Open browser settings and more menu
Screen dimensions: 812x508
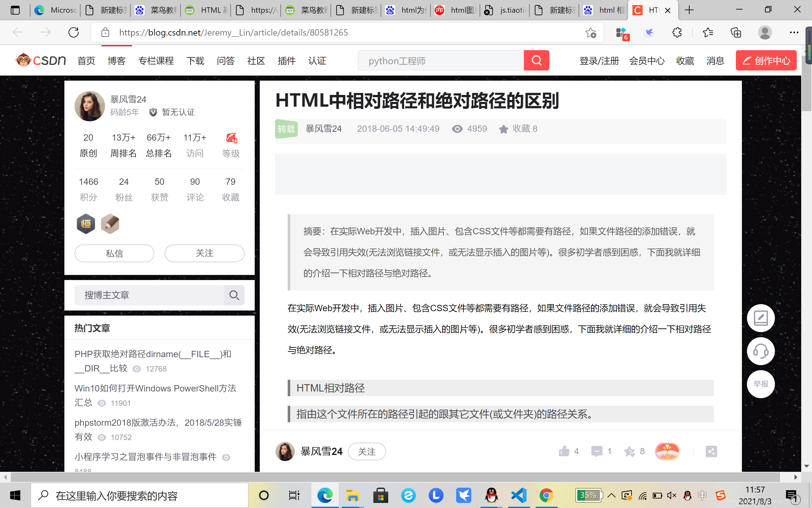point(794,33)
